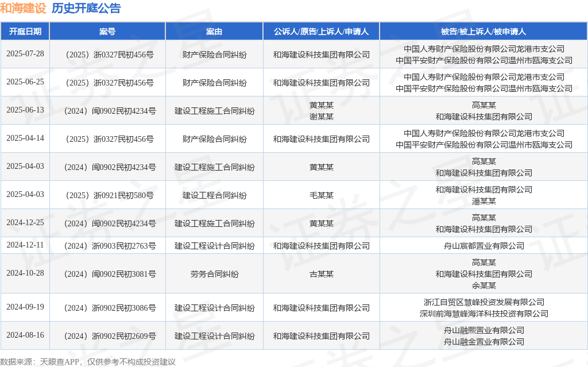
Task: Click the 历史开庭公告 heading
Action: click(x=86, y=8)
